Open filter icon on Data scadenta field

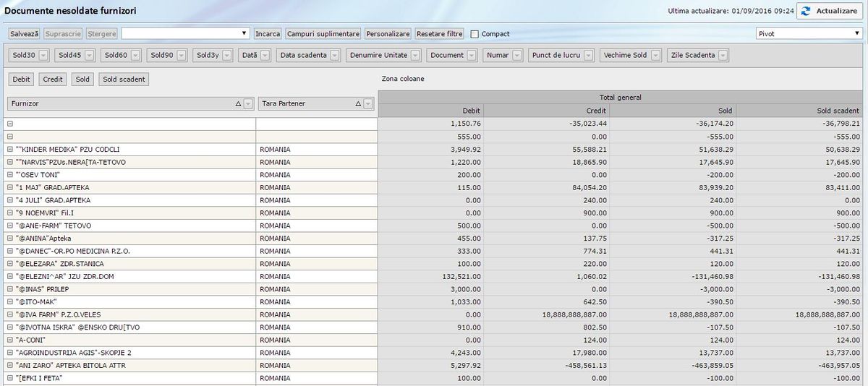click(x=333, y=55)
